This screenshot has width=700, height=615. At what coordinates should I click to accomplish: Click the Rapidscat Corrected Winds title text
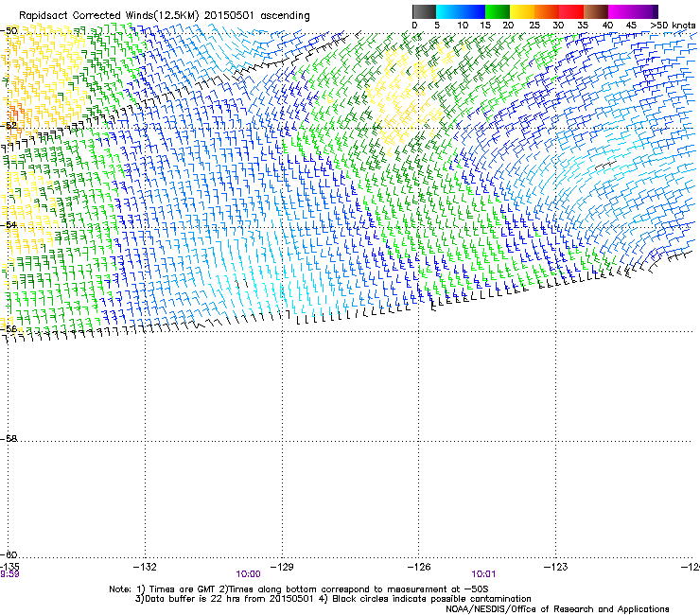tap(165, 15)
